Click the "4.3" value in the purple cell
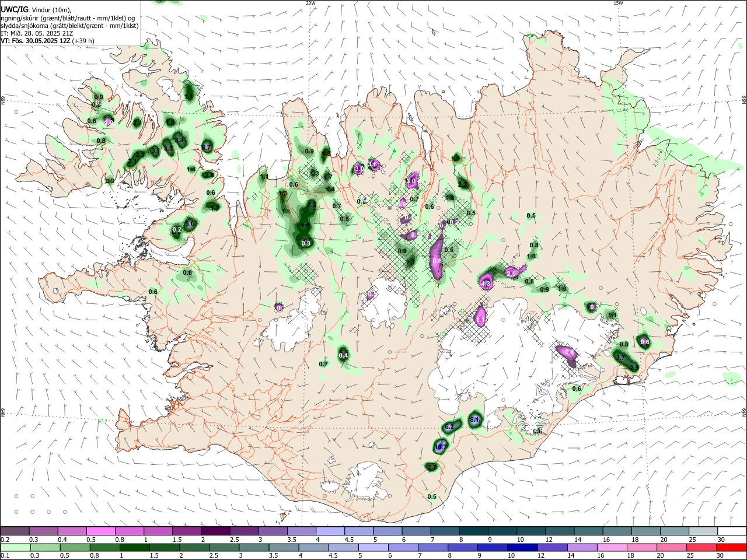747x560 pixels. pos(486,283)
